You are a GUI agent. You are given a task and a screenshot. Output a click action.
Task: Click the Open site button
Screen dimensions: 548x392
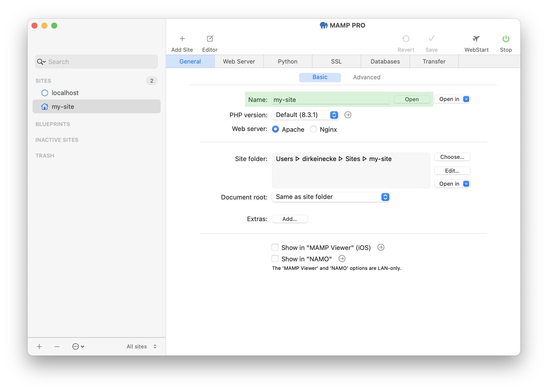click(x=411, y=99)
